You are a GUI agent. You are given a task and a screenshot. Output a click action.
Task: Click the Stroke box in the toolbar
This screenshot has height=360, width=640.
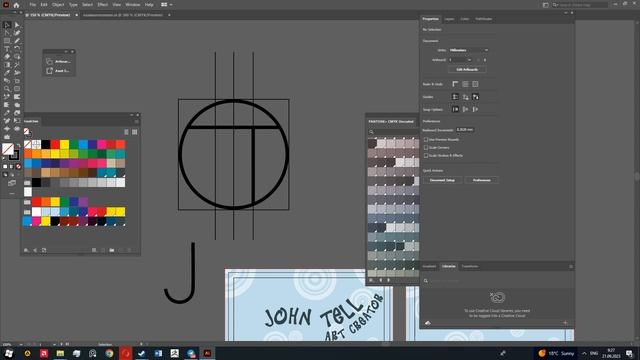(14, 155)
